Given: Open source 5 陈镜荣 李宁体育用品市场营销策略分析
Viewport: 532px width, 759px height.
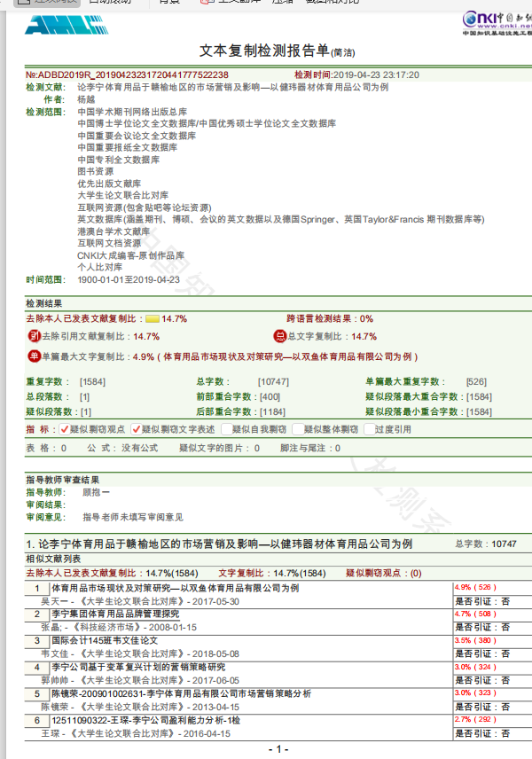Looking at the screenshot, I should tap(182, 693).
